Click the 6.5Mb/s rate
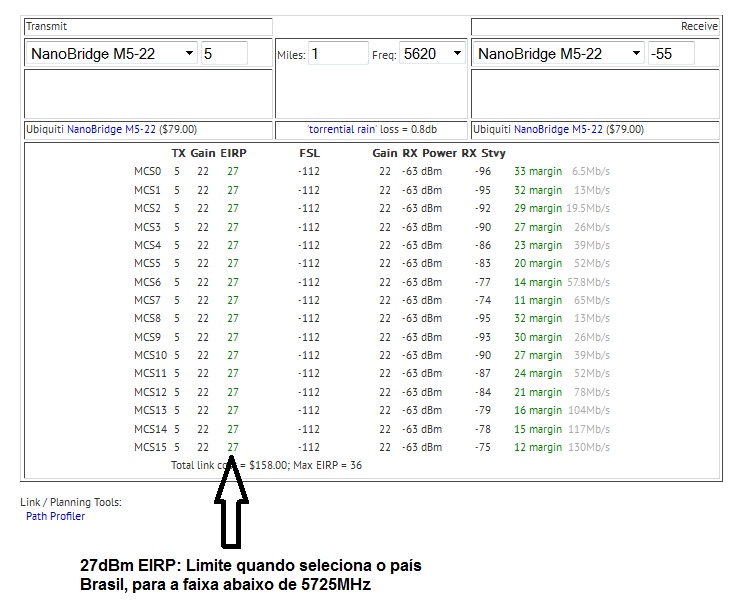This screenshot has height=615, width=733. [591, 172]
